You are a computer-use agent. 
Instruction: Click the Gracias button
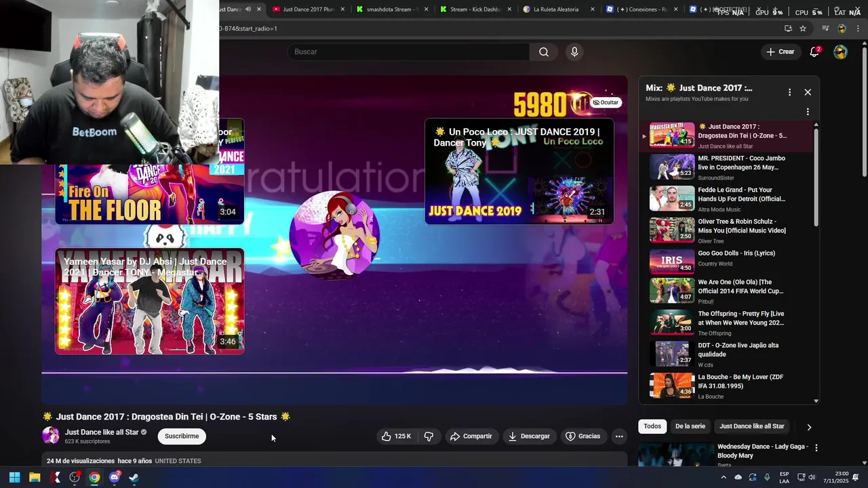point(583,436)
